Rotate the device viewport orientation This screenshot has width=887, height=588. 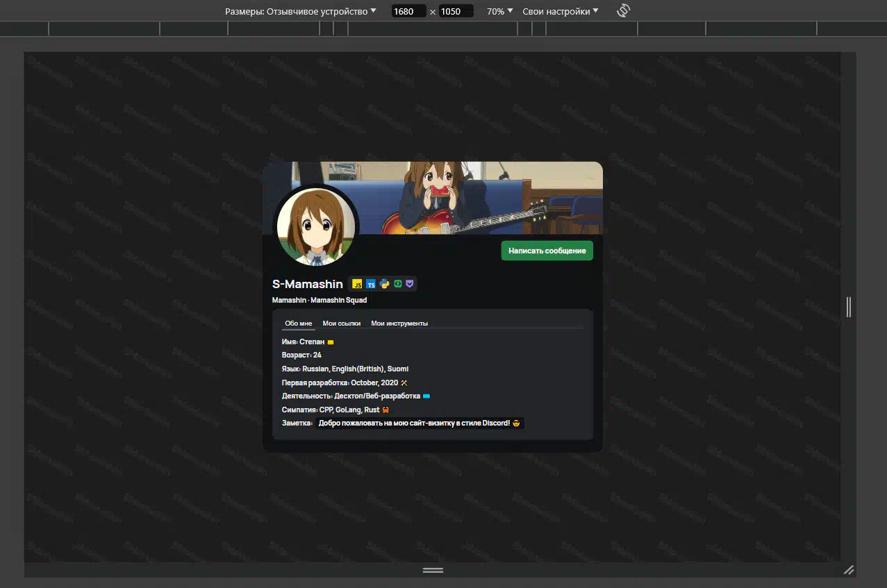point(623,11)
